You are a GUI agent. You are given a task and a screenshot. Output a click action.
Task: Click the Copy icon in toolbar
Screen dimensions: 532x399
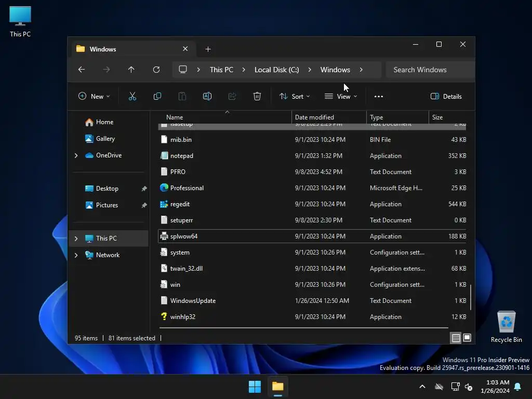(x=157, y=96)
